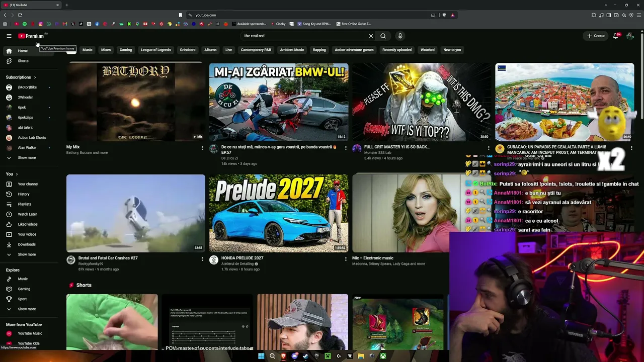Screen dimensions: 644x362
Task: Browse Sport under Explore
Action: click(x=28, y=299)
